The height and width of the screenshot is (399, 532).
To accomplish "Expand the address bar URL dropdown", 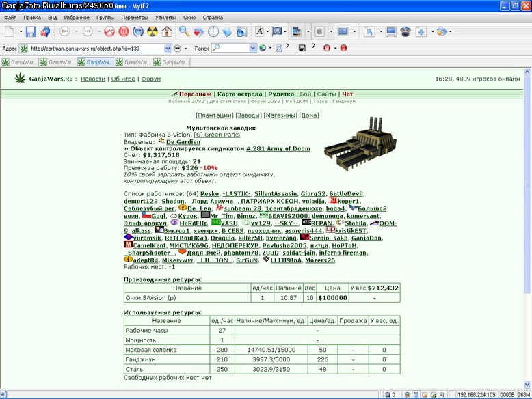I will tap(168, 49).
